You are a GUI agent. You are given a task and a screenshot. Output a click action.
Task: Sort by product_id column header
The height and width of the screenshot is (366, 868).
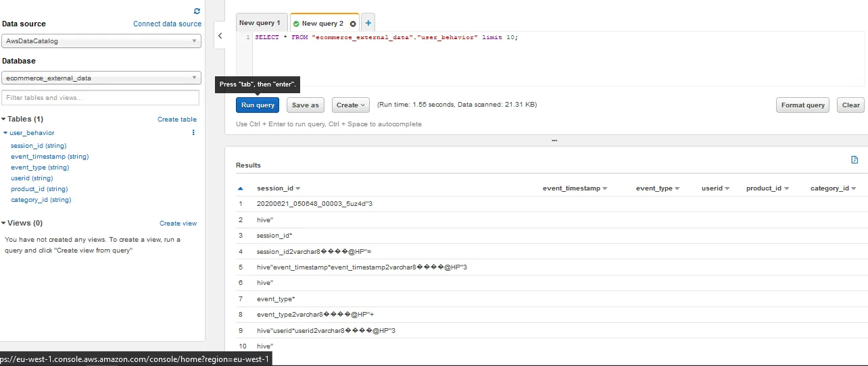767,188
